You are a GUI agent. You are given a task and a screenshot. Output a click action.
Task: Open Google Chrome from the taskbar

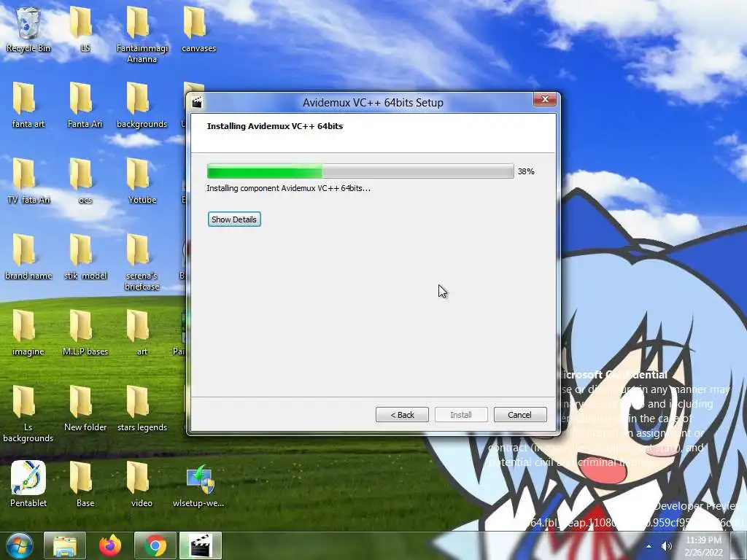(155, 545)
